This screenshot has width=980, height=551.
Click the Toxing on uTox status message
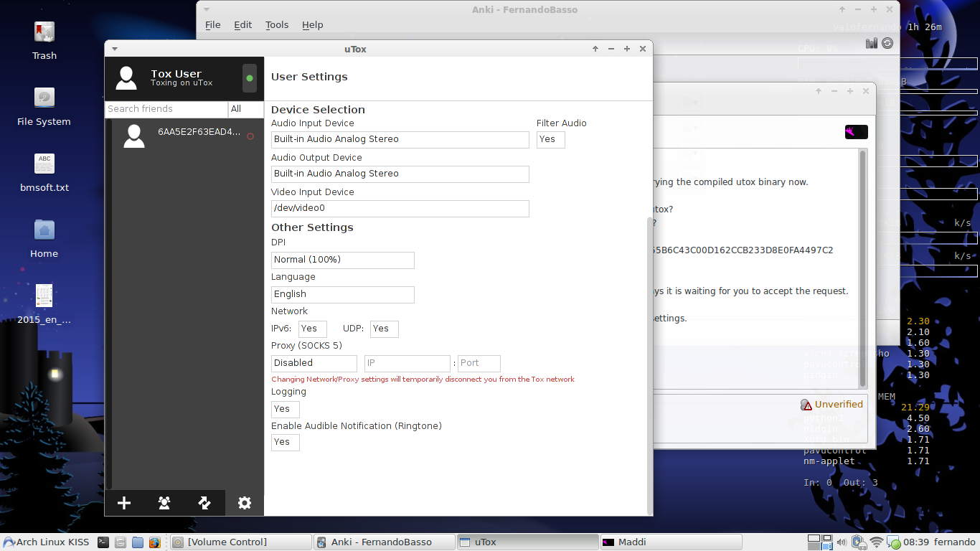point(182,83)
